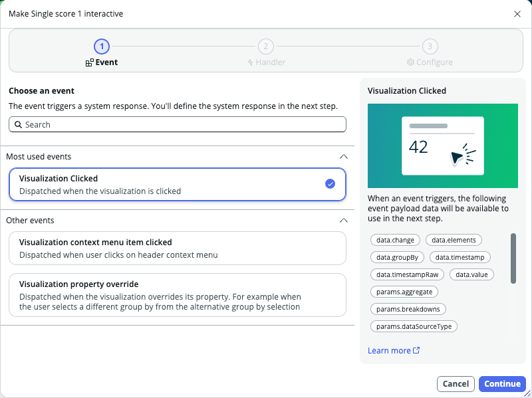Click step 1 circle in the wizard
Image resolution: width=532 pixels, height=398 pixels.
[x=102, y=47]
